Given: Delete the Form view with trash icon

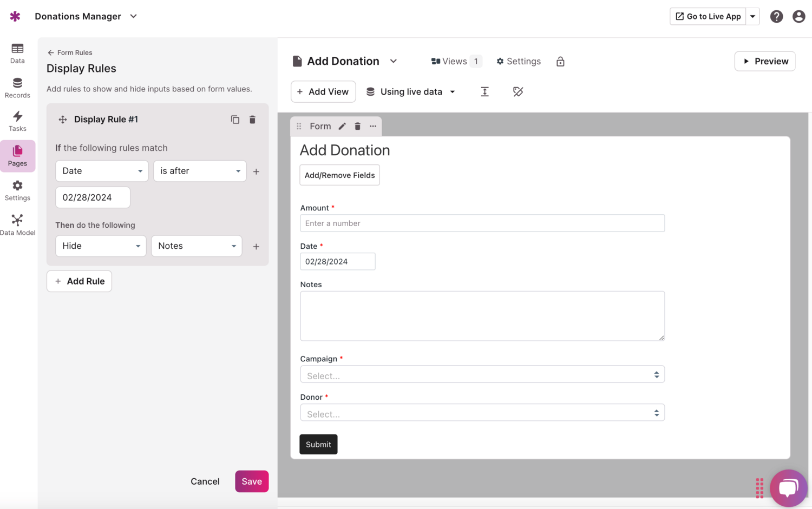Looking at the screenshot, I should pyautogui.click(x=357, y=126).
